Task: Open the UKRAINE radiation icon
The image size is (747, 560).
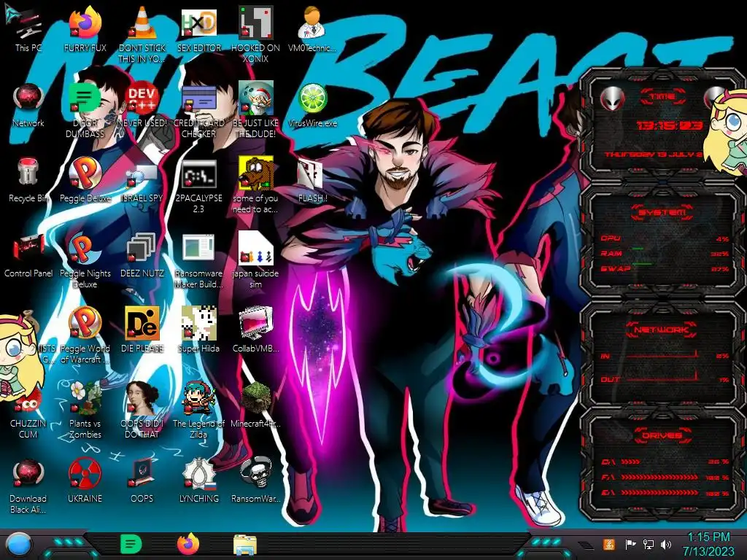Action: click(x=85, y=481)
